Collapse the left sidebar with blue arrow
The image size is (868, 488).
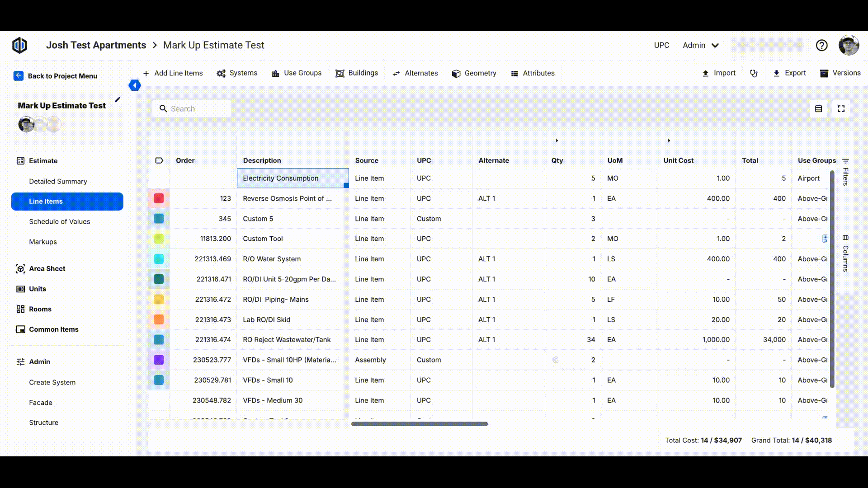134,85
